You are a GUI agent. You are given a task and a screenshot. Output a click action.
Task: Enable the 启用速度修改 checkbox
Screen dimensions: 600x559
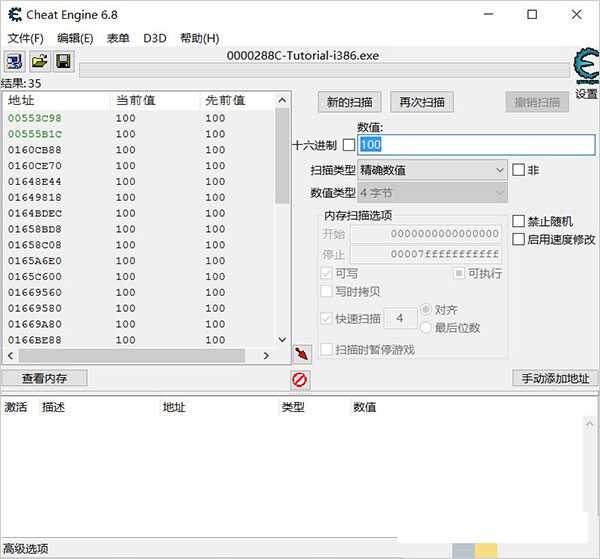point(518,239)
